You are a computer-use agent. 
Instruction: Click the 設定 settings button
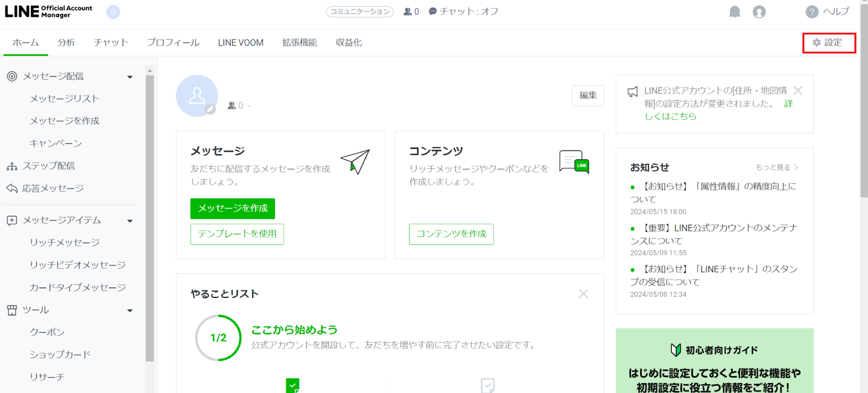[x=829, y=42]
